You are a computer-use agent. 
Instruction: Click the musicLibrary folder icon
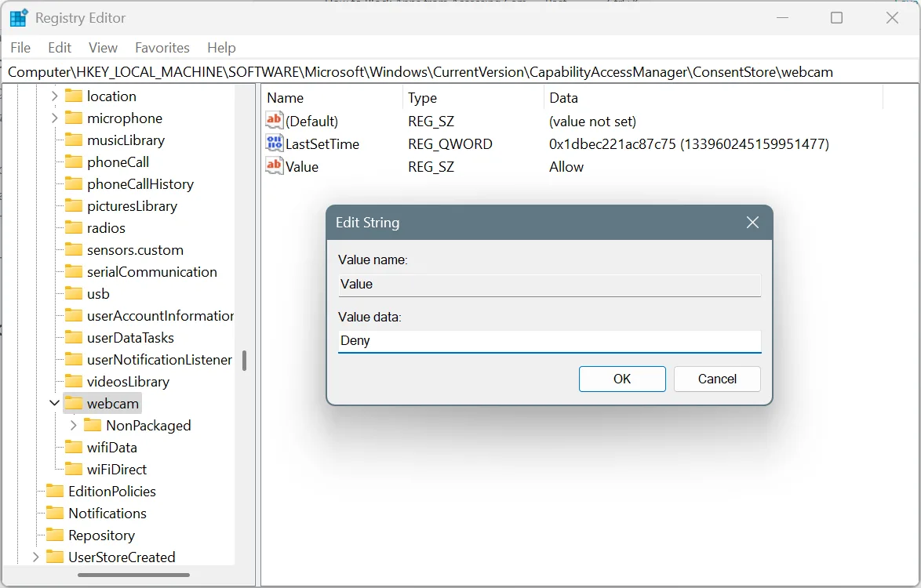point(74,140)
